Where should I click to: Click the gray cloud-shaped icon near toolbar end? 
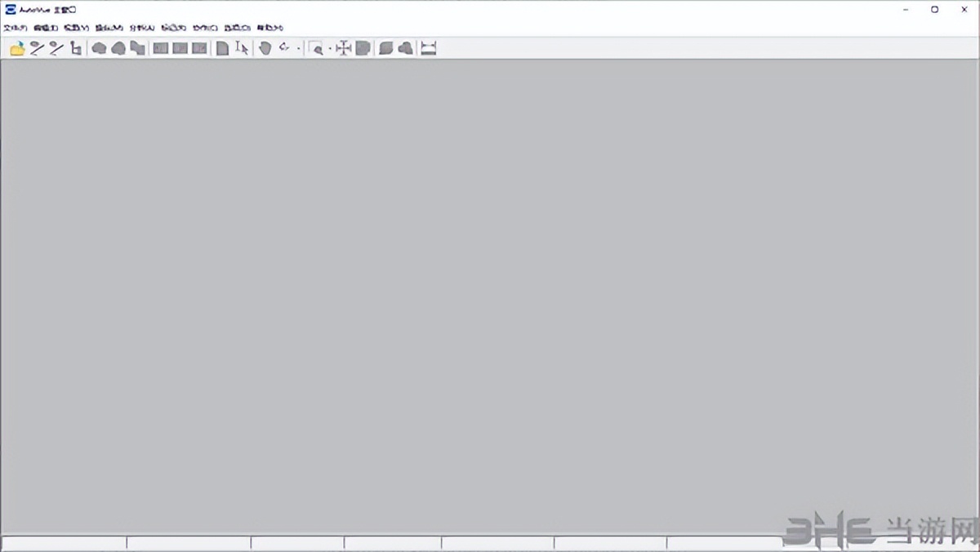pyautogui.click(x=406, y=48)
